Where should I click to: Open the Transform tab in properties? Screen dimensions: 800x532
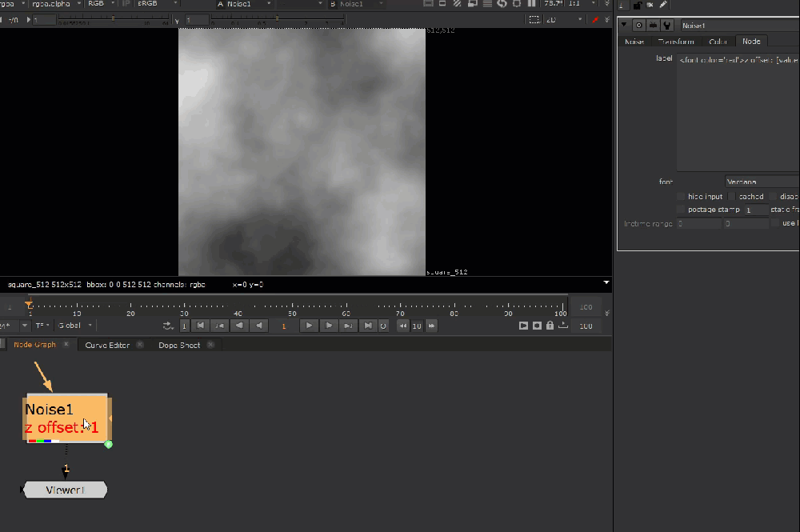pyautogui.click(x=676, y=42)
